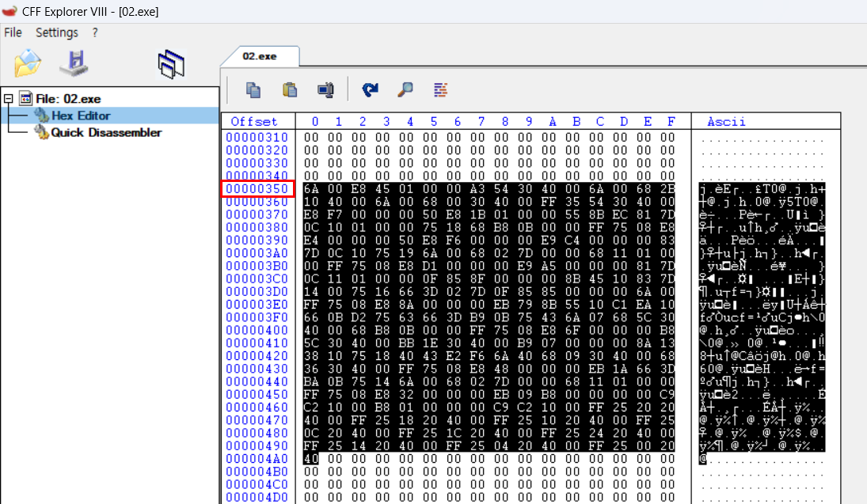Click offset 00000360 row label
The width and height of the screenshot is (867, 504).
click(x=257, y=202)
